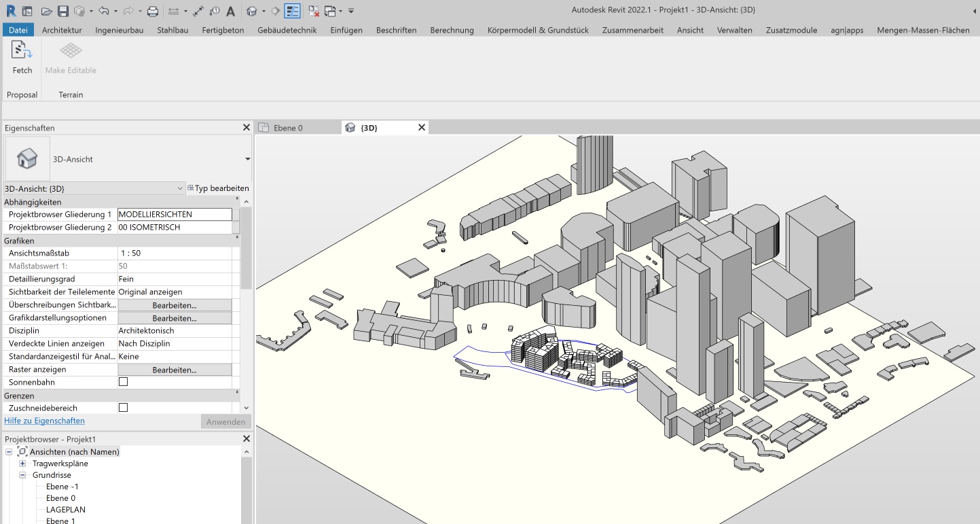Open the 3D-Ansicht type selector dropdown
Image resolution: width=980 pixels, height=524 pixels.
(180, 188)
